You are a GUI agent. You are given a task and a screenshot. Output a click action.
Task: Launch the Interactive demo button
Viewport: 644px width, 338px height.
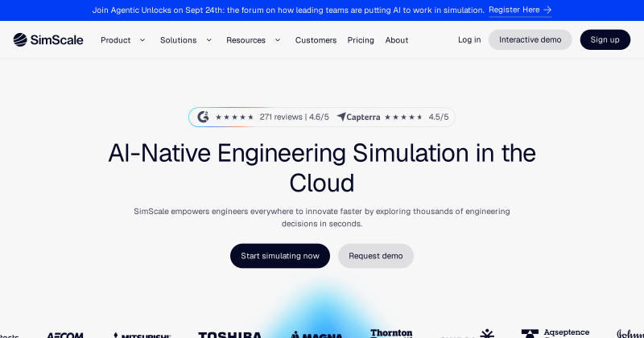point(530,40)
